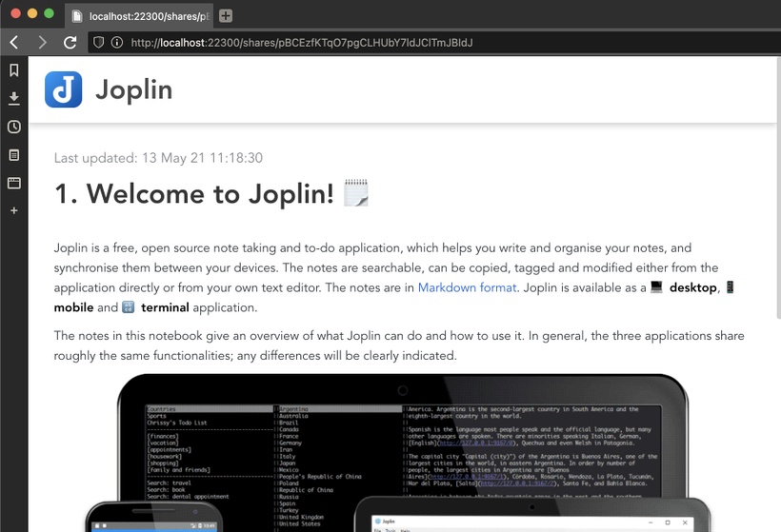Screen dimensions: 781x532
Task: Add a web panel with the plus icon
Action: pos(14,210)
